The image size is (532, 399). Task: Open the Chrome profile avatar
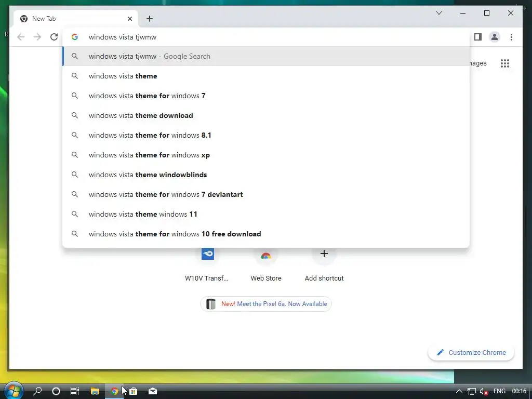[x=495, y=37]
